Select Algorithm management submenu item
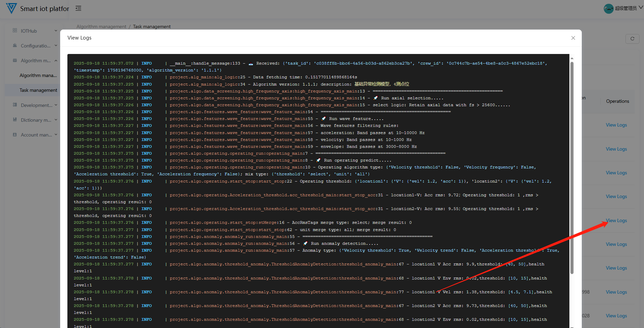The width and height of the screenshot is (644, 328). click(x=38, y=75)
